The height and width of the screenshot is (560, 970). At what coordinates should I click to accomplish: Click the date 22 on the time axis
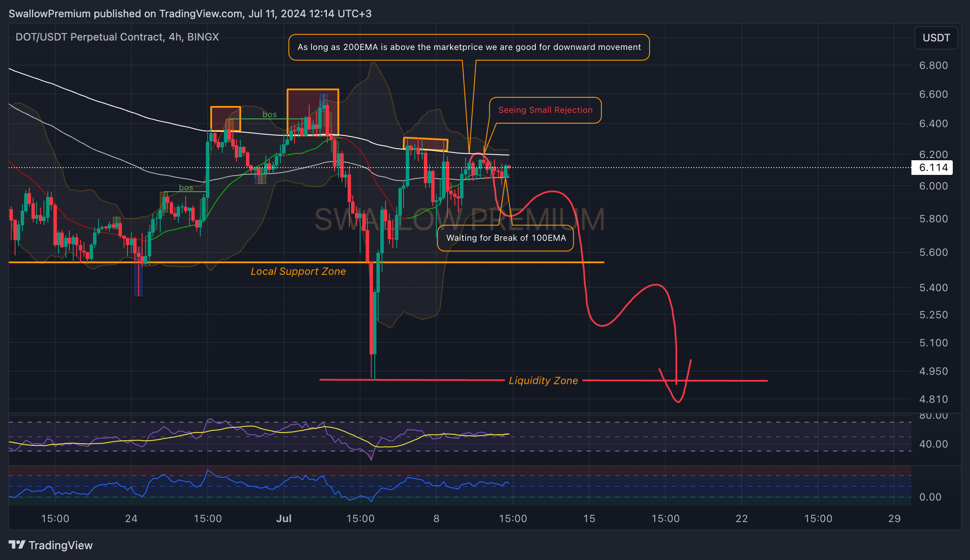pyautogui.click(x=742, y=519)
